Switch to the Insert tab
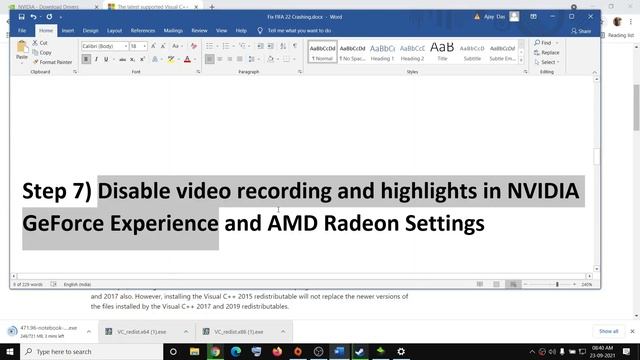The height and width of the screenshot is (360, 640). (x=68, y=31)
